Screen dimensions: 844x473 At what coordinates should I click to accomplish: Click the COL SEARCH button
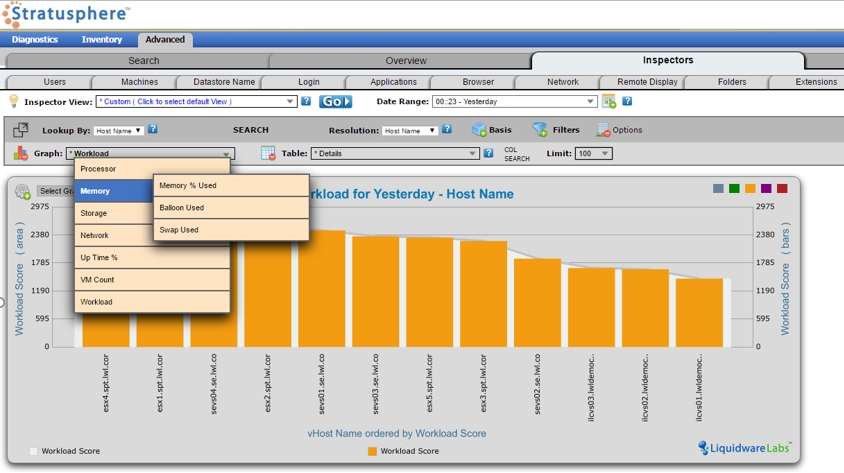[x=517, y=154]
